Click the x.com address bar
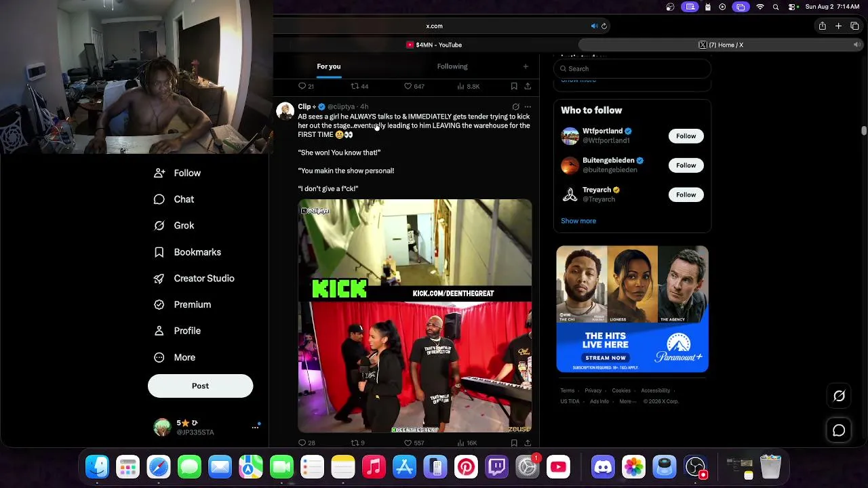The height and width of the screenshot is (488, 868). (434, 26)
